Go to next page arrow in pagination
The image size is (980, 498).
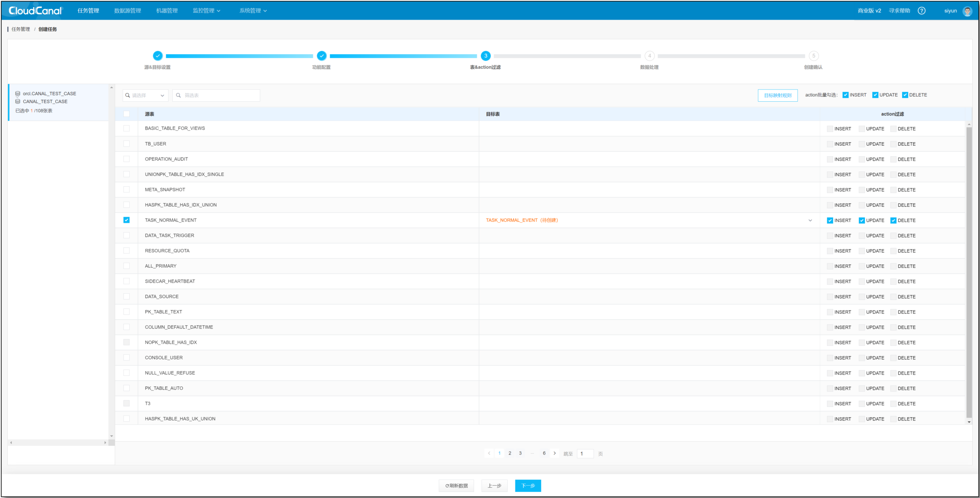[554, 453]
